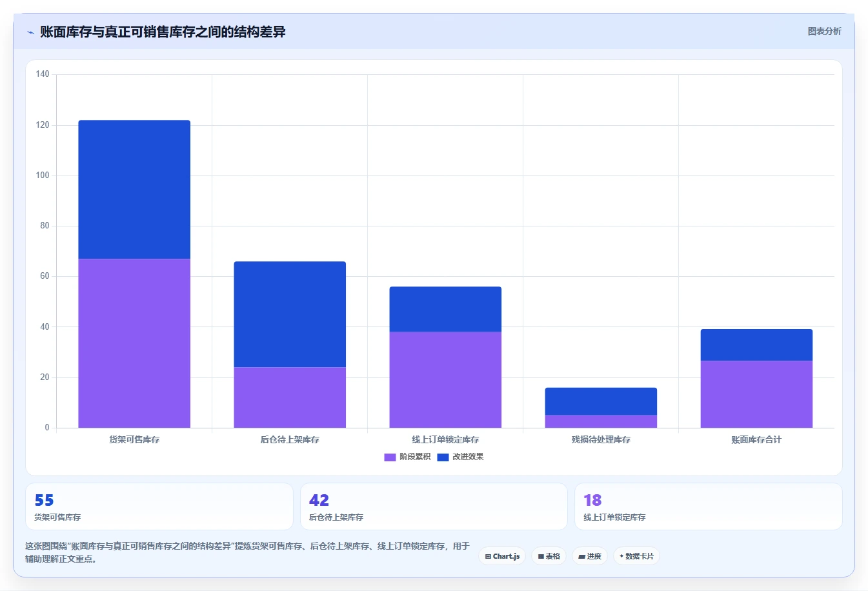This screenshot has width=868, height=591.
Task: Toggle the 阶段累积 legend item
Action: 407,457
